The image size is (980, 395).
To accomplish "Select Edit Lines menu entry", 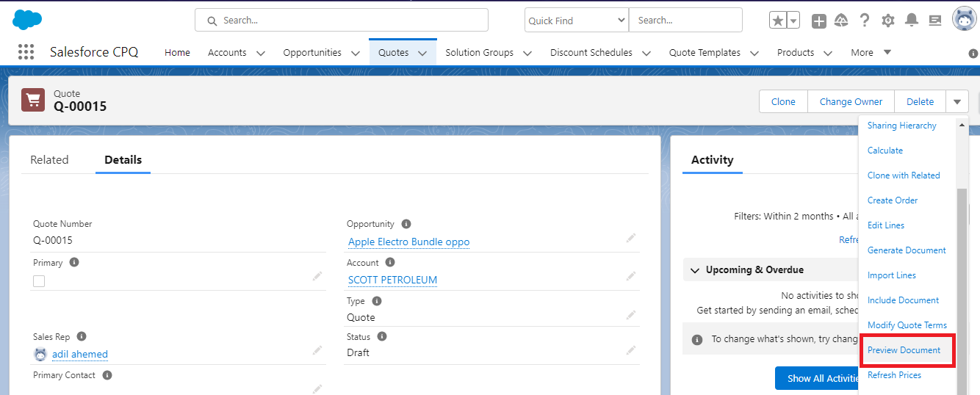I will (886, 225).
